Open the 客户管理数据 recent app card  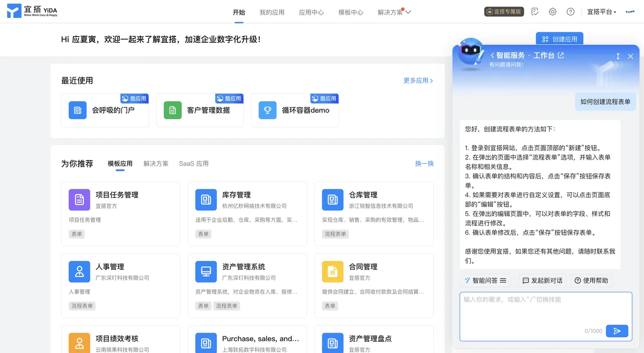tap(200, 110)
